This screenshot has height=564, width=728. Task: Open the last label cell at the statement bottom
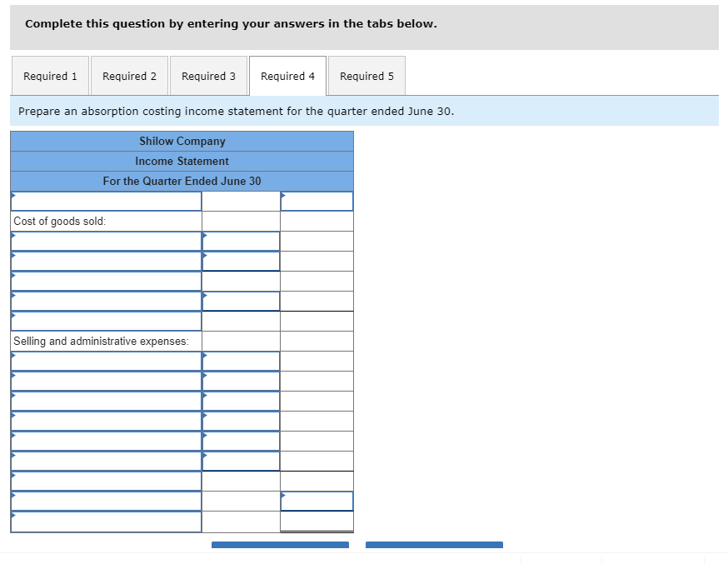coord(106,521)
